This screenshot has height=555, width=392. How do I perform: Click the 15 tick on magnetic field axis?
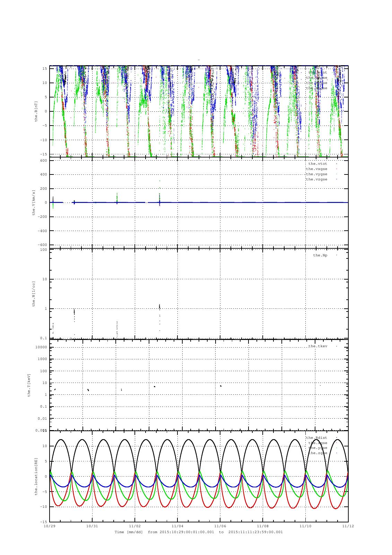45,69
